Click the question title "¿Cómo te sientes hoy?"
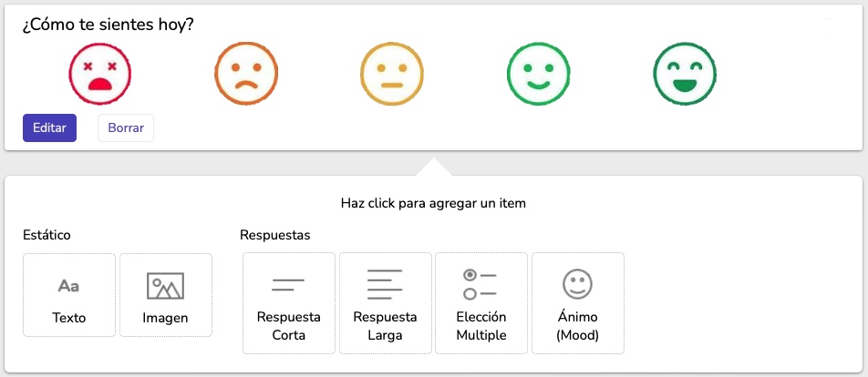This screenshot has width=868, height=377. click(x=108, y=25)
